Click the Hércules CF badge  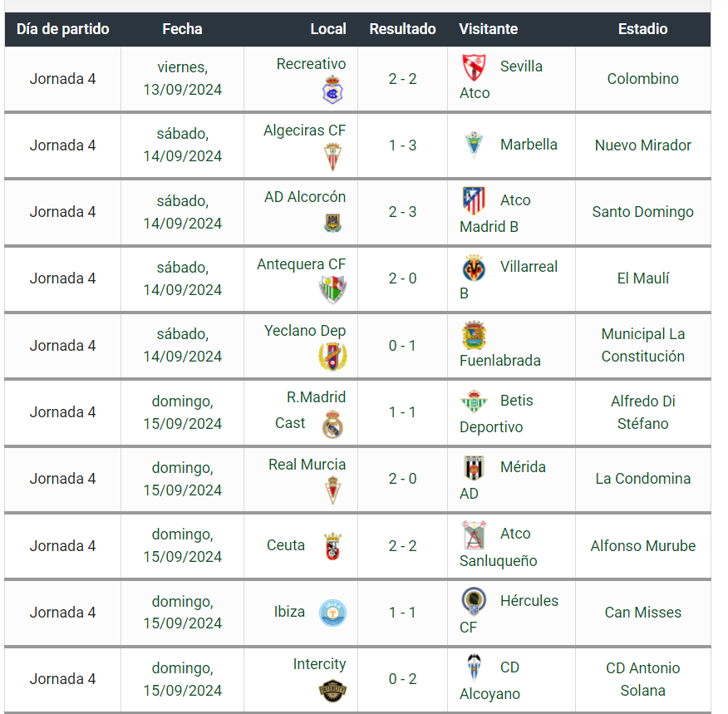[475, 601]
